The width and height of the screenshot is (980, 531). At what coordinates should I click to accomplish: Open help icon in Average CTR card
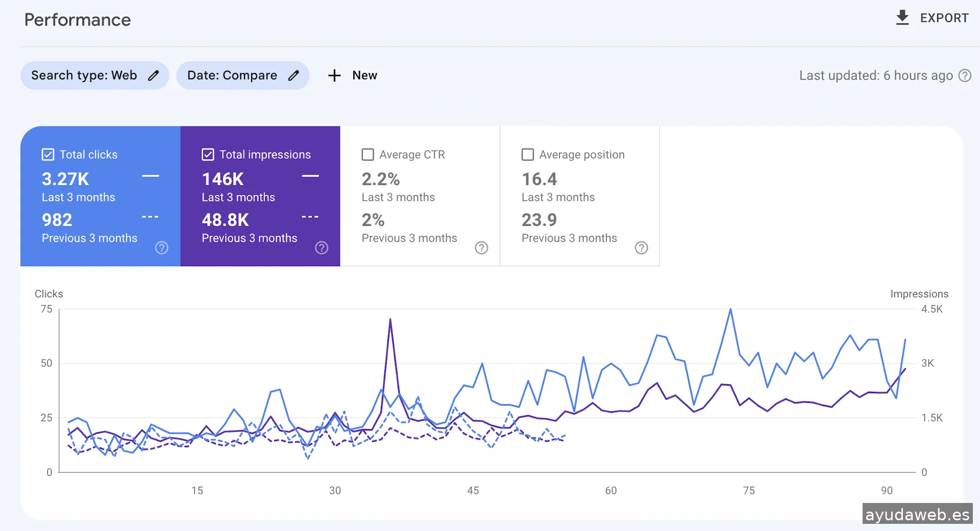coord(481,248)
